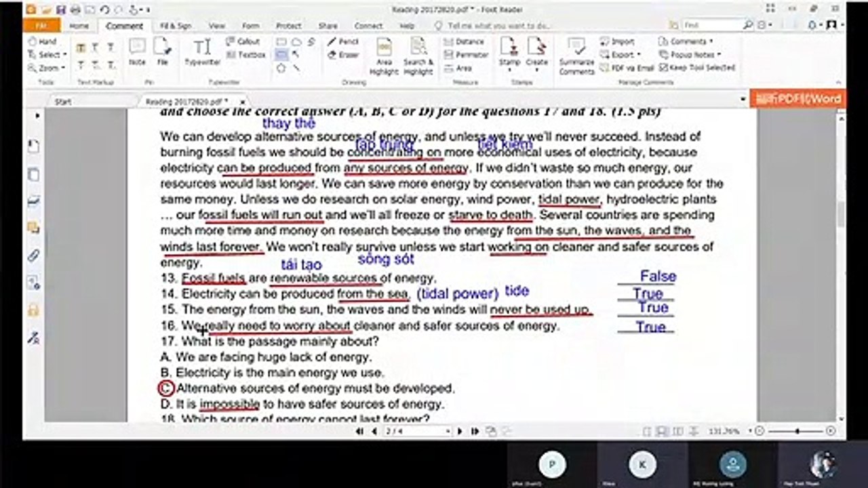Expand the Comments dropdown
Viewport: 868px width, 488px height.
(x=710, y=42)
